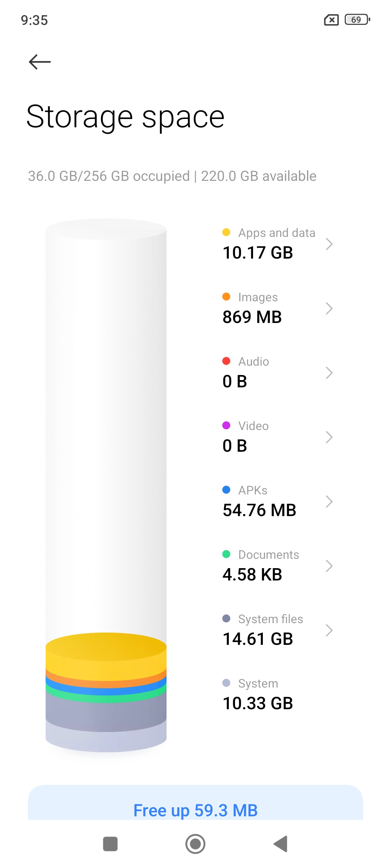Open the Documents category chevron
Image resolution: width=391 pixels, height=868 pixels.
(x=329, y=566)
